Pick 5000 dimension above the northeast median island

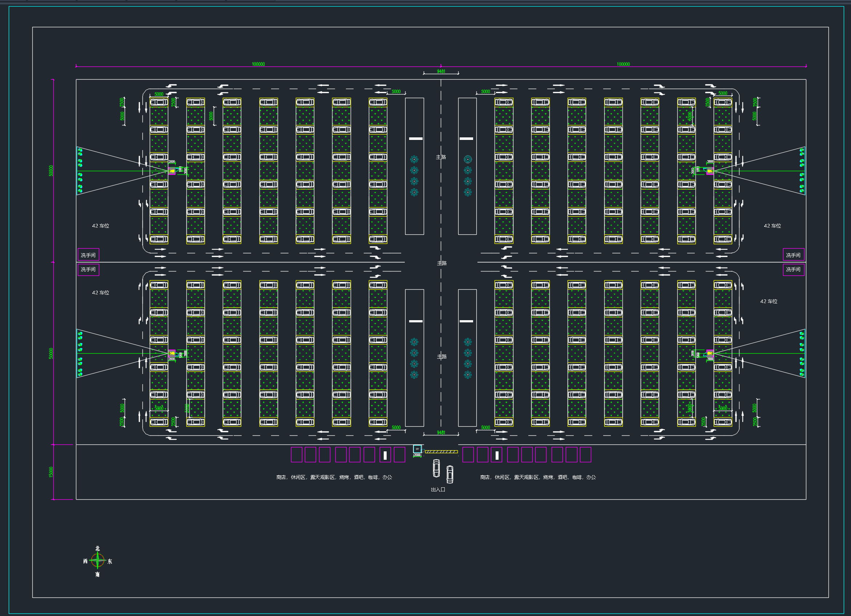pos(485,91)
